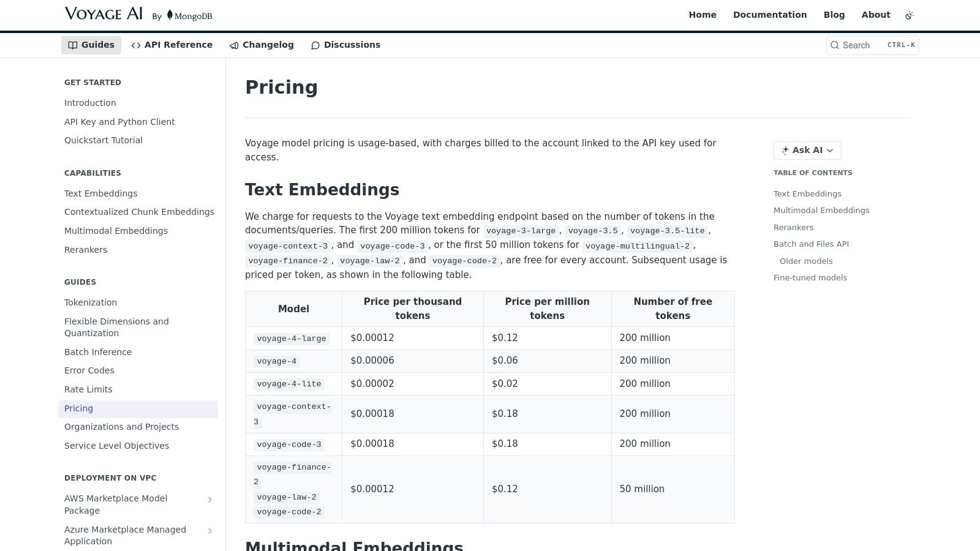
Task: Go to the Blog page
Action: [834, 15]
